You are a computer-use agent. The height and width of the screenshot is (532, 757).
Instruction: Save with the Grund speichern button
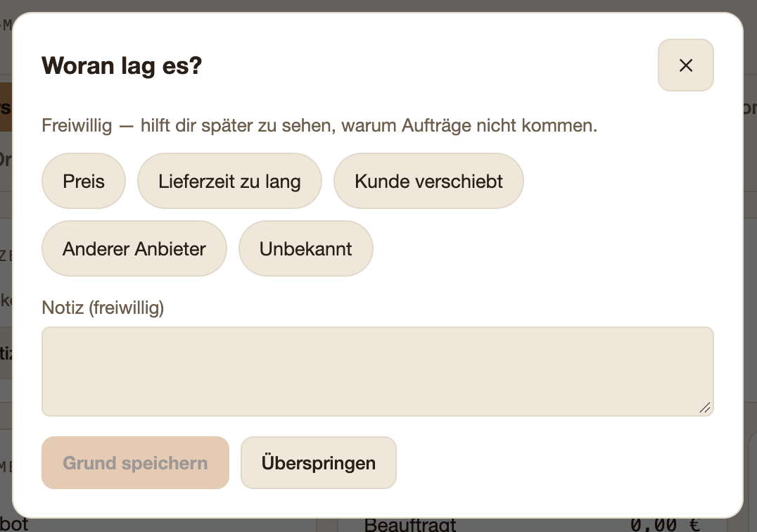point(135,462)
